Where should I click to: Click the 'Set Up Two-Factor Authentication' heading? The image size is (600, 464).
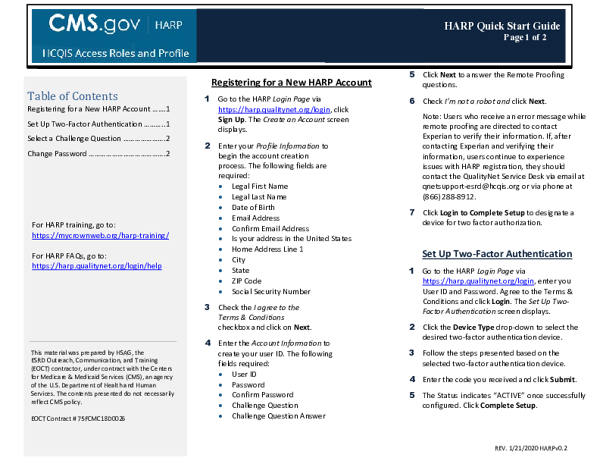[497, 254]
